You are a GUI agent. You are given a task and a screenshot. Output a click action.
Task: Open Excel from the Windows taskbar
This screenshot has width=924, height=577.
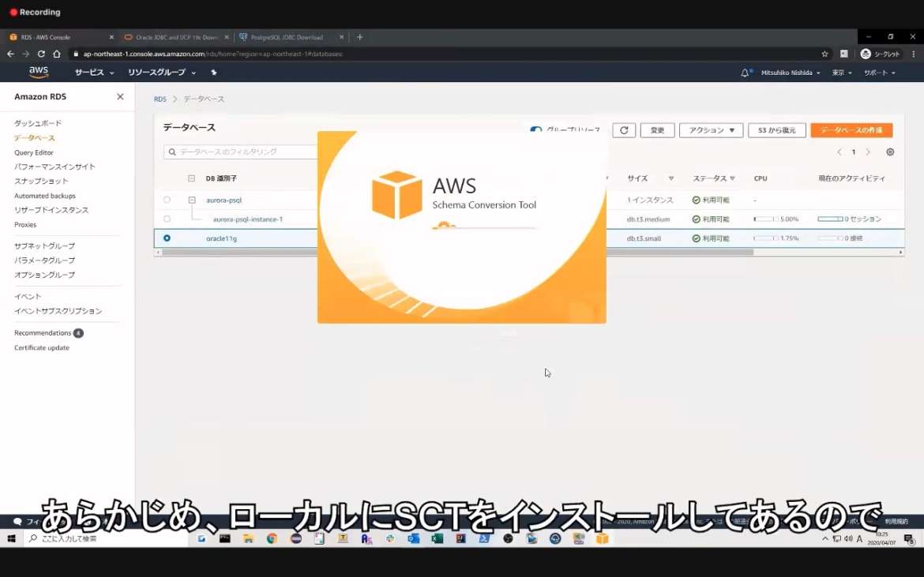click(x=437, y=538)
